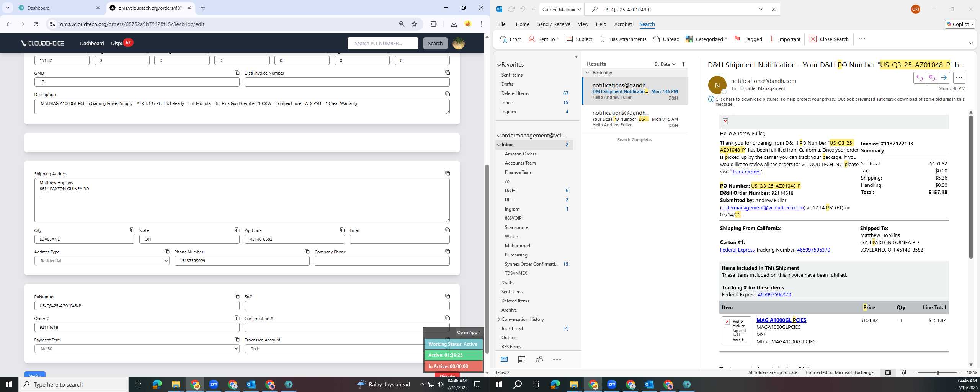This screenshot has width=980, height=392.
Task: Open By Date sort dropdown
Action: (x=665, y=64)
